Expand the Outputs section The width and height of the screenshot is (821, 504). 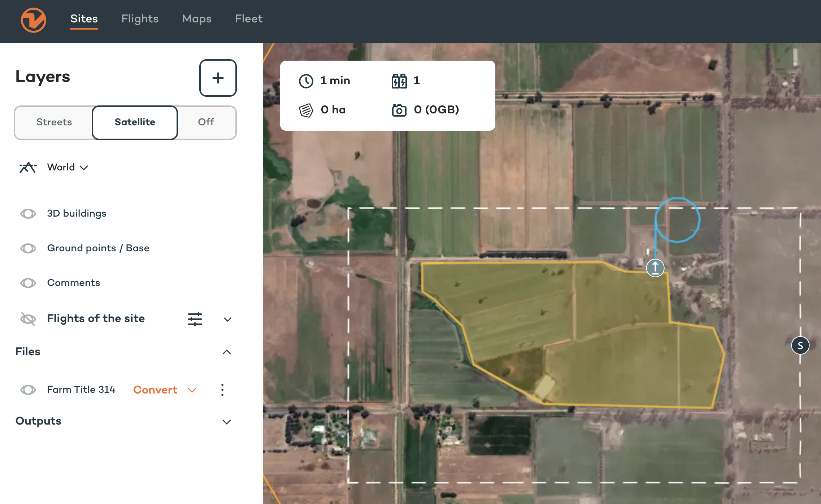point(227,422)
